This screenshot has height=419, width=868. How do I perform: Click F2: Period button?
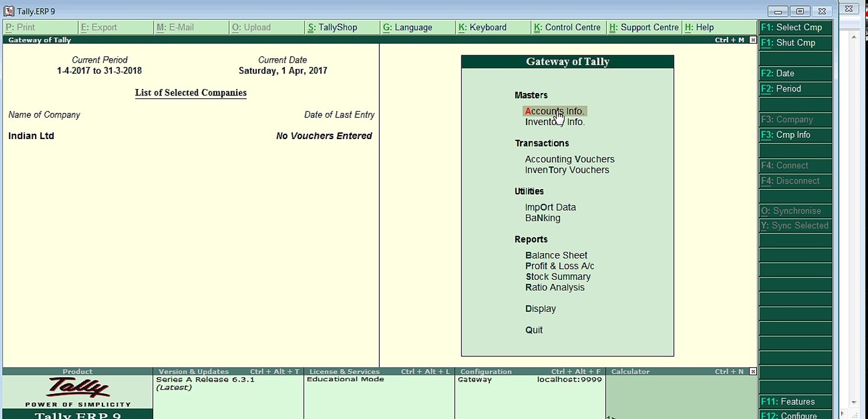(x=796, y=89)
